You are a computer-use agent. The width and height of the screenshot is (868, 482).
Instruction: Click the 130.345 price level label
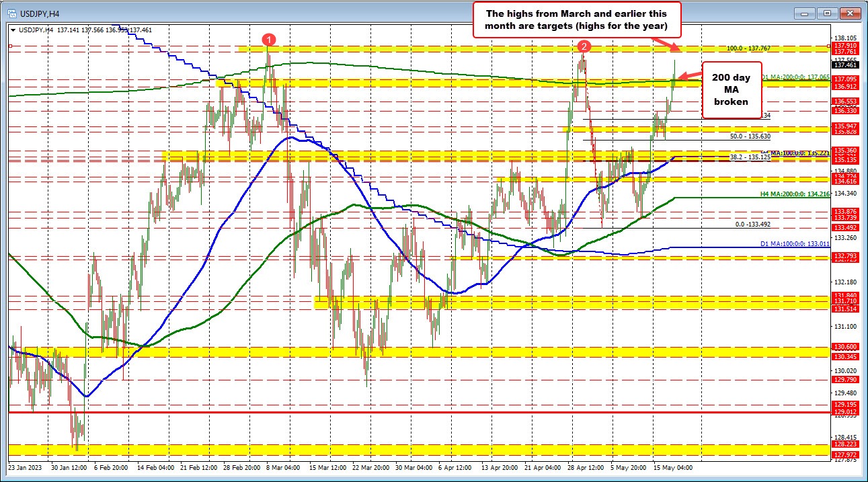(x=844, y=356)
